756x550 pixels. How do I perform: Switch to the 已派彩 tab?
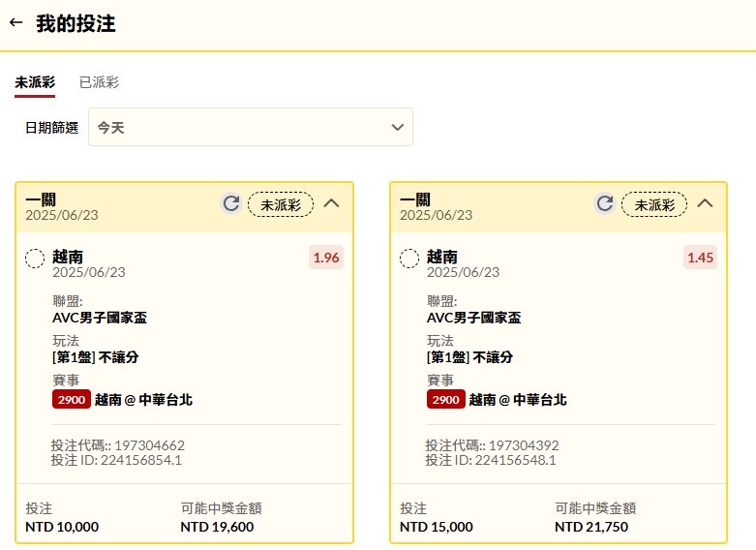(x=99, y=82)
